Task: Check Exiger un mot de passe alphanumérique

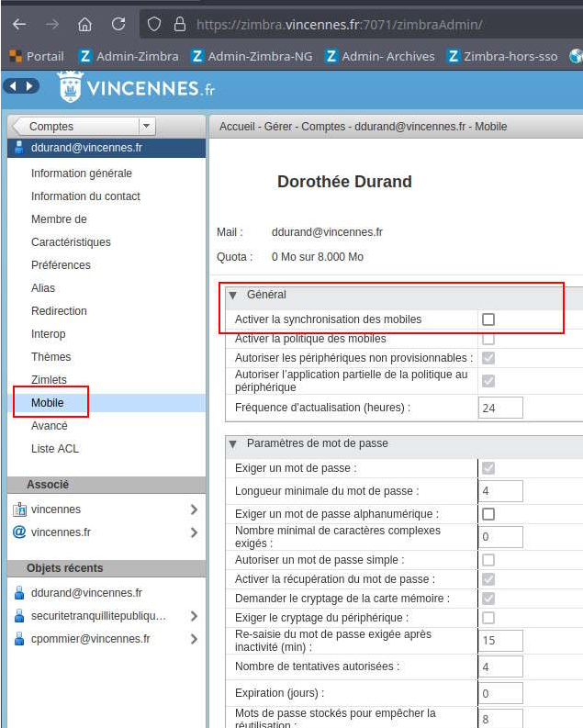Action: [488, 514]
